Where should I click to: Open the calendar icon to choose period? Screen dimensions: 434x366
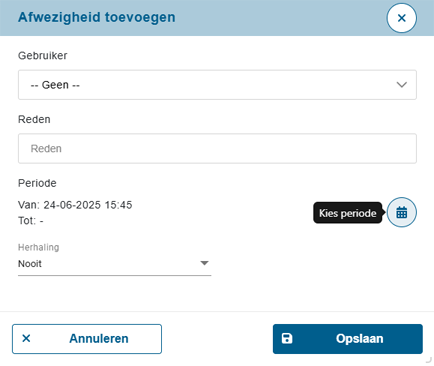[x=401, y=212]
